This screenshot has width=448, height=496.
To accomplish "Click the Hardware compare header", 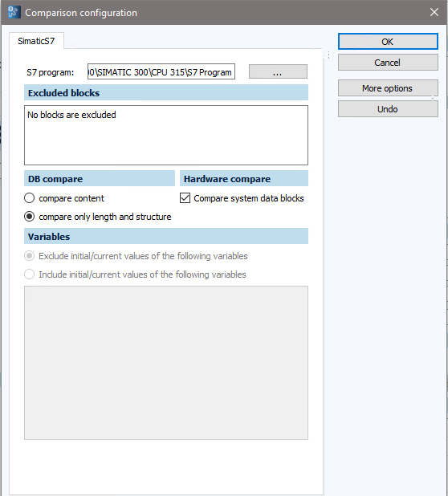I will point(244,178).
